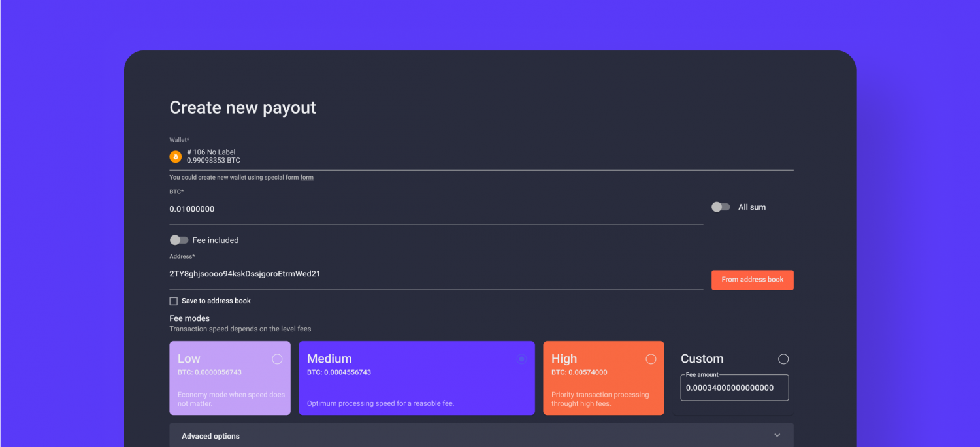Screen dimensions: 980x447
Task: Click the custom Fee amount input field
Action: (x=734, y=388)
